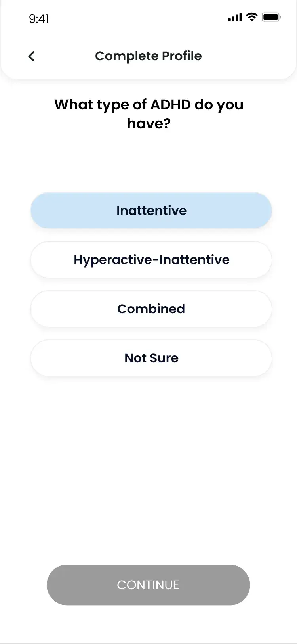This screenshot has height=644, width=297.
Task: Deselect the highlighted blue Inattentive choice
Action: point(151,211)
